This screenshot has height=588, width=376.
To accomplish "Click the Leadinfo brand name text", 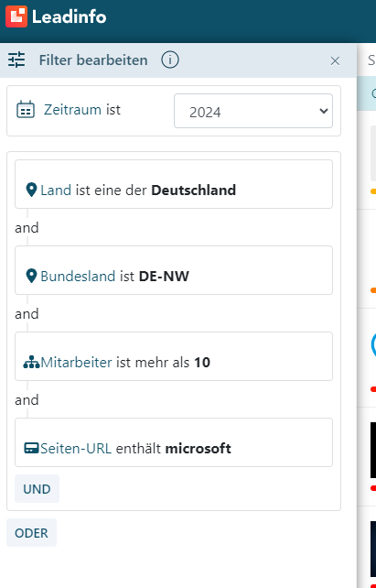I will click(x=70, y=17).
